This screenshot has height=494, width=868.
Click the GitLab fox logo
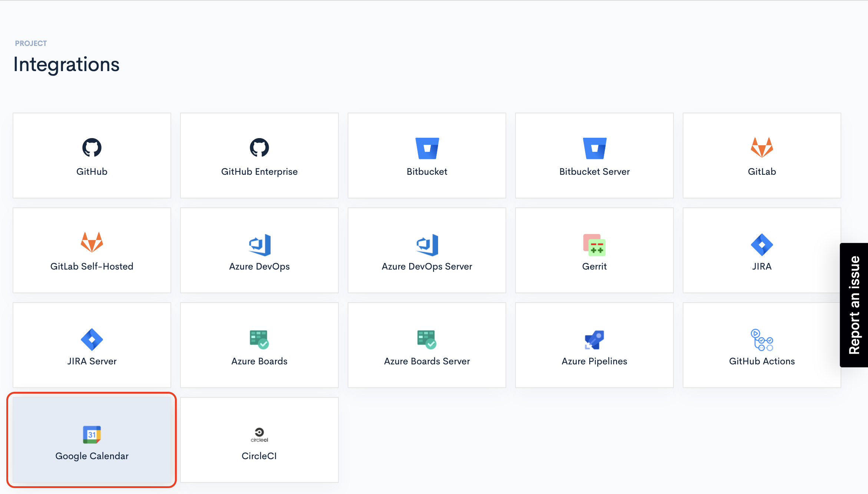click(x=762, y=148)
